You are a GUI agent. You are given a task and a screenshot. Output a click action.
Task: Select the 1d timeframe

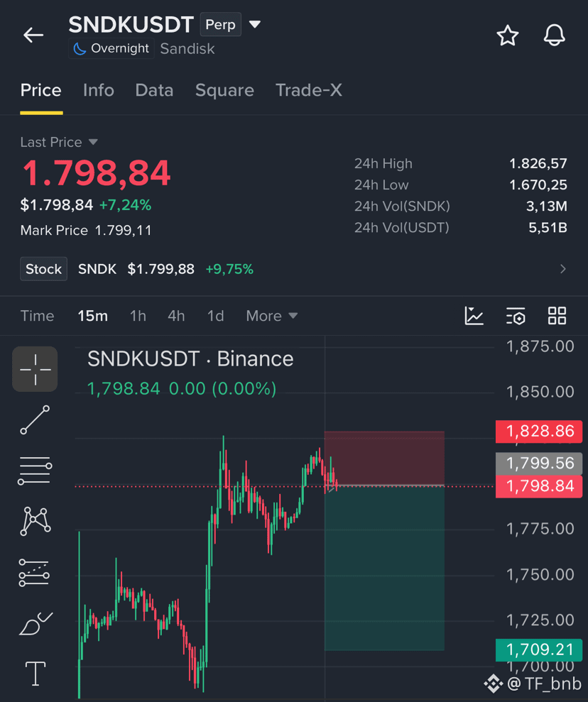[215, 316]
